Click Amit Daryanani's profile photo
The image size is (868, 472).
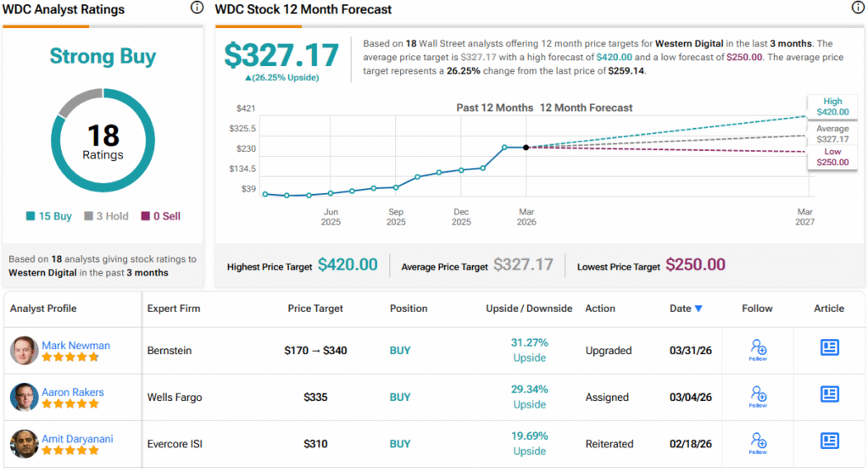(x=25, y=444)
